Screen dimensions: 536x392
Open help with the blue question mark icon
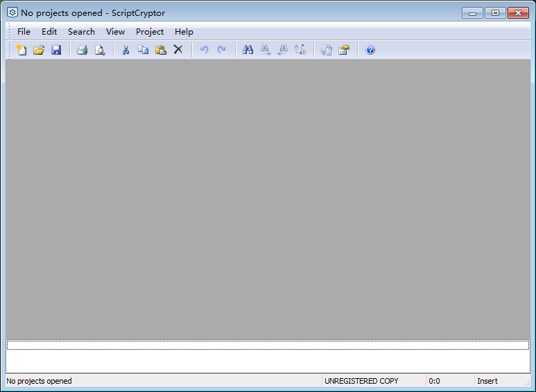click(370, 50)
